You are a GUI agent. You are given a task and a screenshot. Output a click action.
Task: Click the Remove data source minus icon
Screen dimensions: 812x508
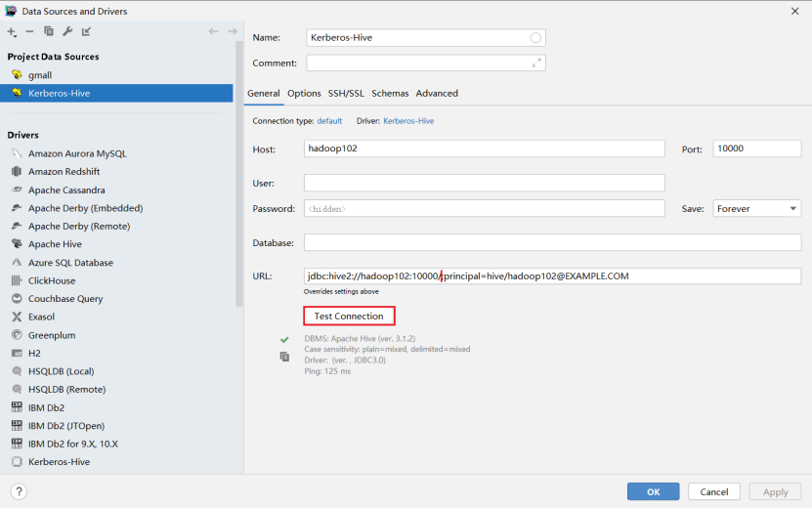tap(29, 31)
